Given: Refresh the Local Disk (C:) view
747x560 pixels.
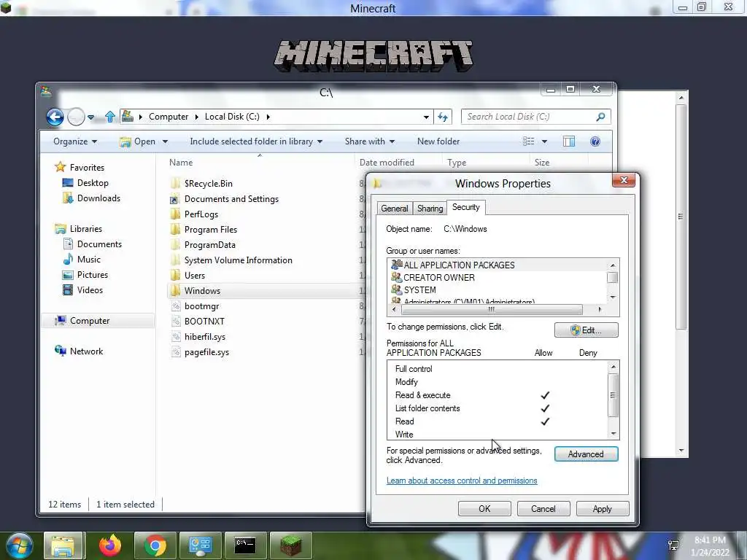Looking at the screenshot, I should [443, 117].
